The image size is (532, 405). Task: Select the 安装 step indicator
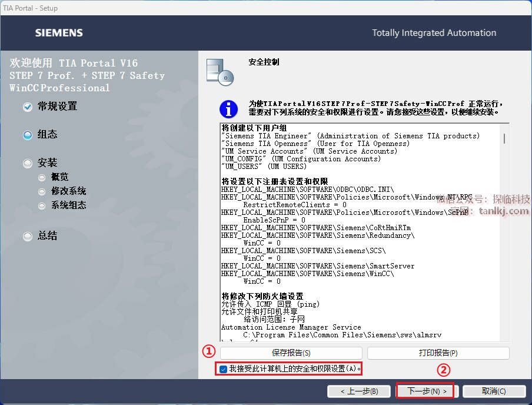point(28,163)
